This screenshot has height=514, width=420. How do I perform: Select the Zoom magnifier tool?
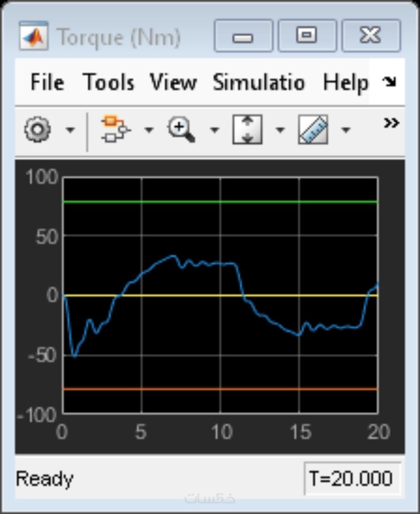click(x=181, y=129)
